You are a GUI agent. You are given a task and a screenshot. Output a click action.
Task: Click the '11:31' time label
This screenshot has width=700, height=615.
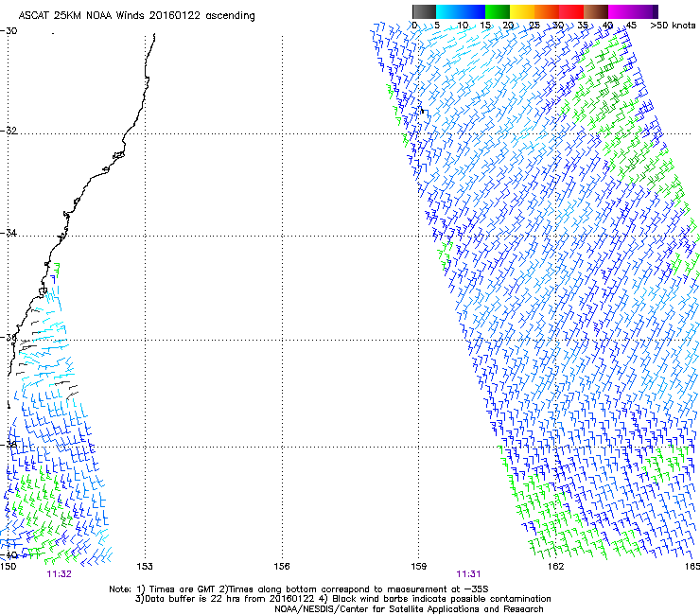(468, 574)
